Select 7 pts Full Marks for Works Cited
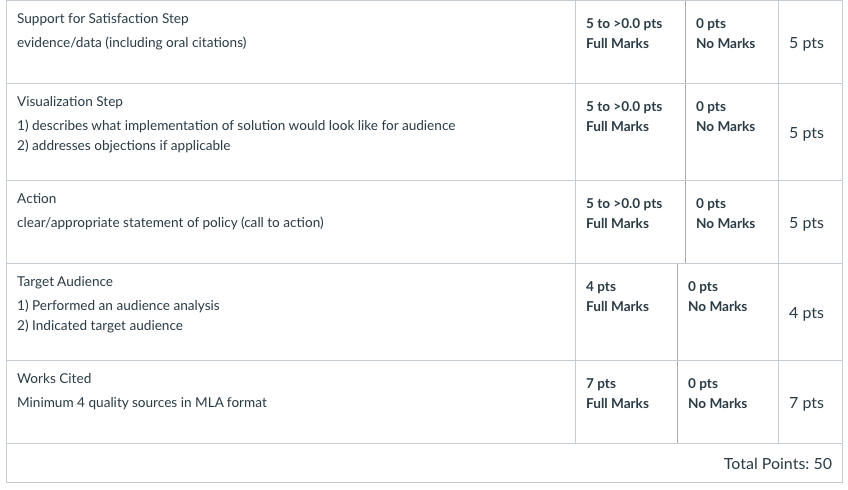 (x=626, y=402)
